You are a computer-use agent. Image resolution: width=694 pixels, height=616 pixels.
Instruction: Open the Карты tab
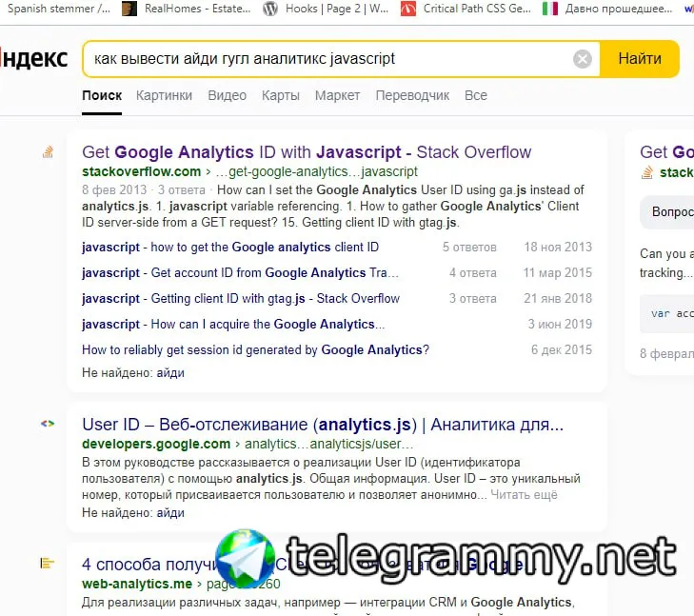click(281, 95)
